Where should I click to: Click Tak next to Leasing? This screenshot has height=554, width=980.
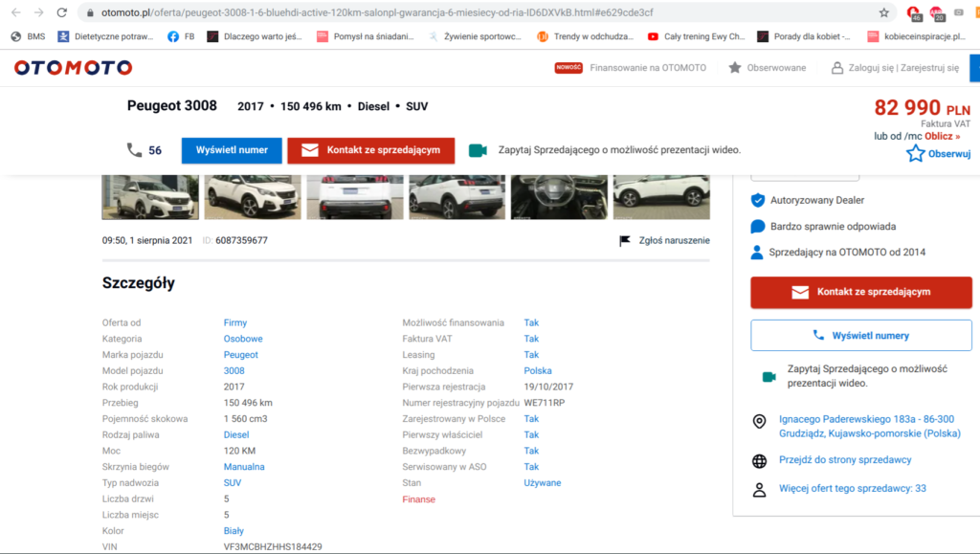[531, 355]
